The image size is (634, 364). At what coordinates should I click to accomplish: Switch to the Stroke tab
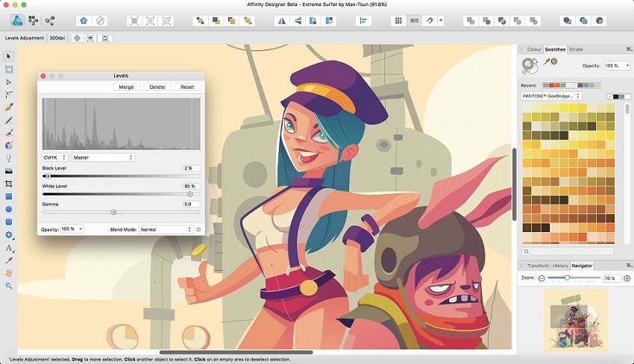click(576, 49)
